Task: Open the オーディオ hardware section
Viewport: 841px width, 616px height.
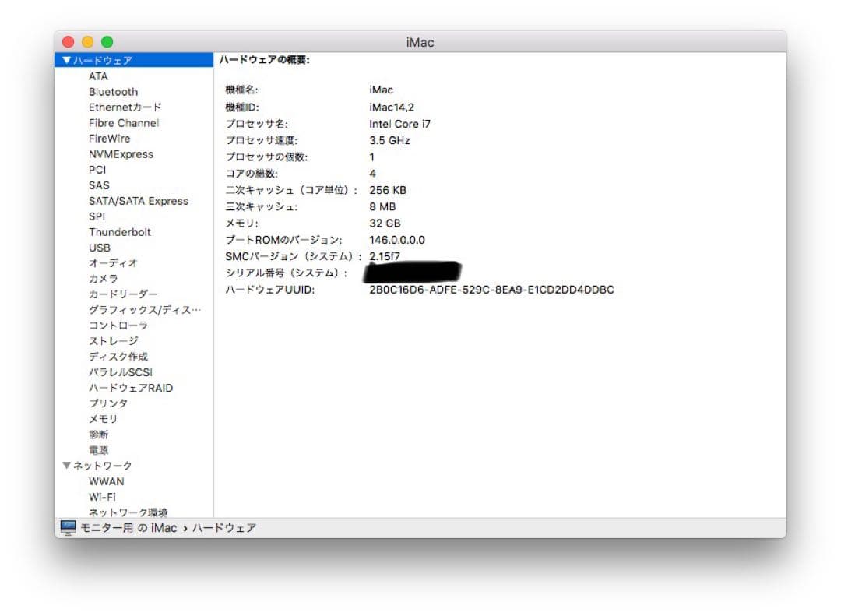Action: pos(109,262)
